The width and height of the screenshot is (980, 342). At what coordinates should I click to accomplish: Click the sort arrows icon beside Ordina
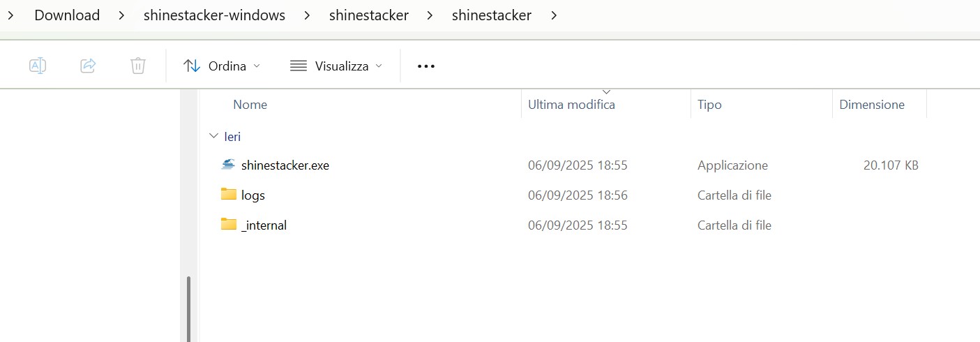(192, 66)
